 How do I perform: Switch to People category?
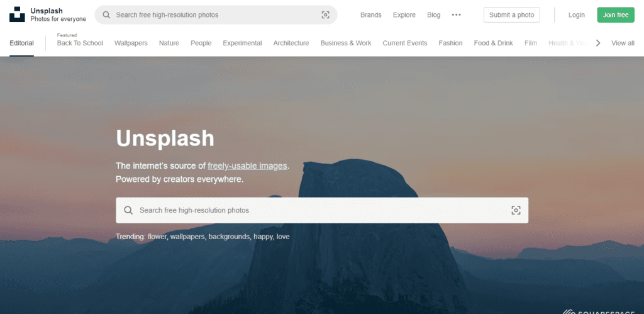point(201,43)
